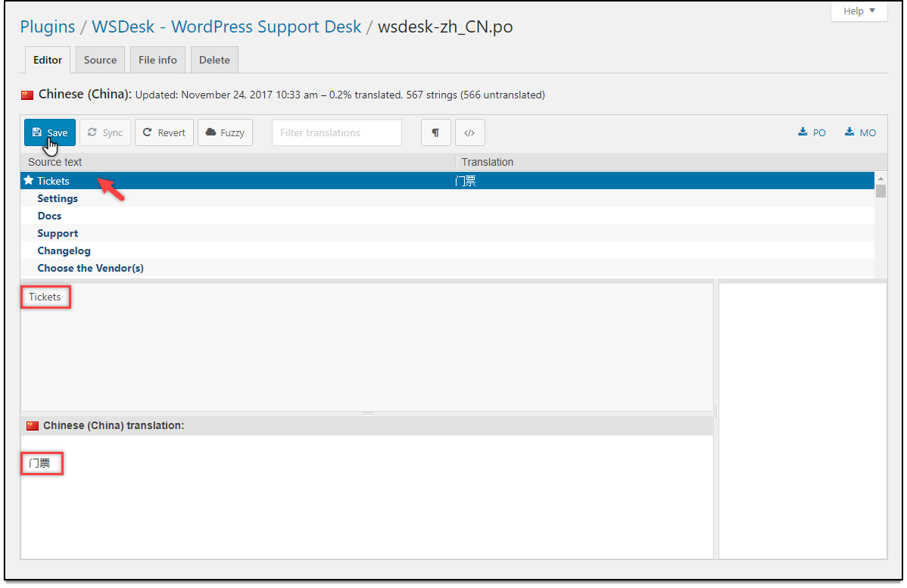Screen dimensions: 907x588
Task: Click the translation text in selected Tickets row
Action: tap(465, 181)
